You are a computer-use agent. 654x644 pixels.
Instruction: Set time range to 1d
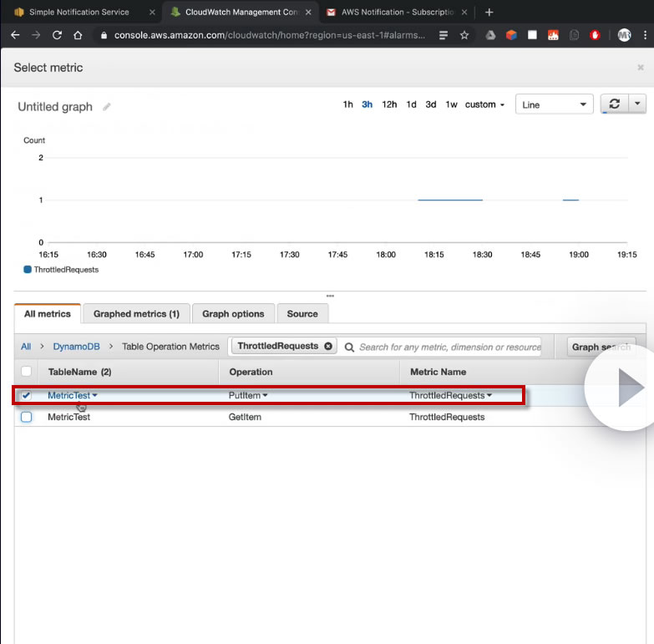pyautogui.click(x=411, y=104)
